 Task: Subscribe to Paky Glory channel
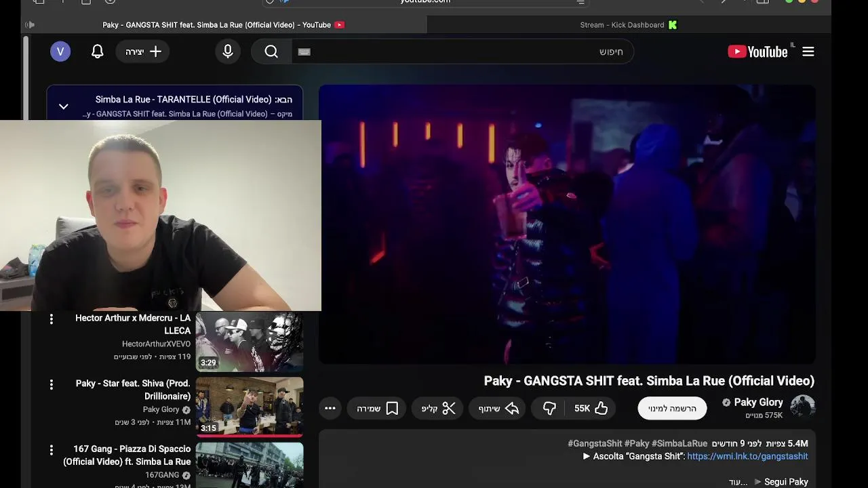672,408
